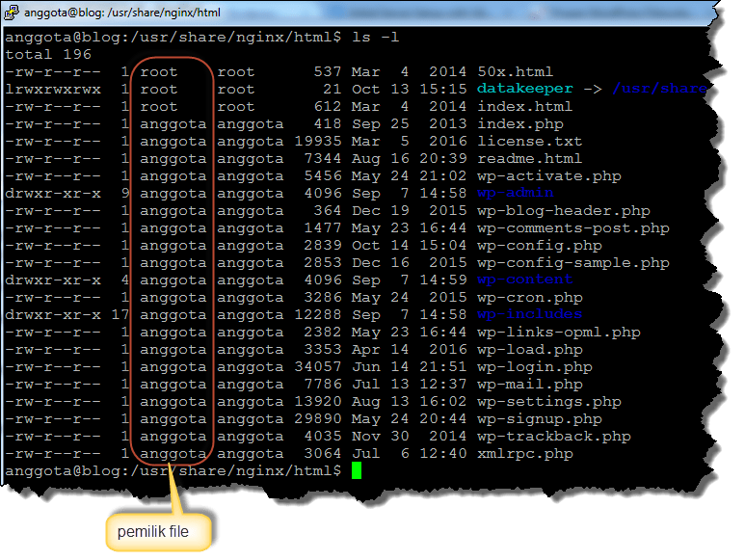Click the size 537 of 50x.html
This screenshot has height=560, width=745.
click(x=328, y=72)
